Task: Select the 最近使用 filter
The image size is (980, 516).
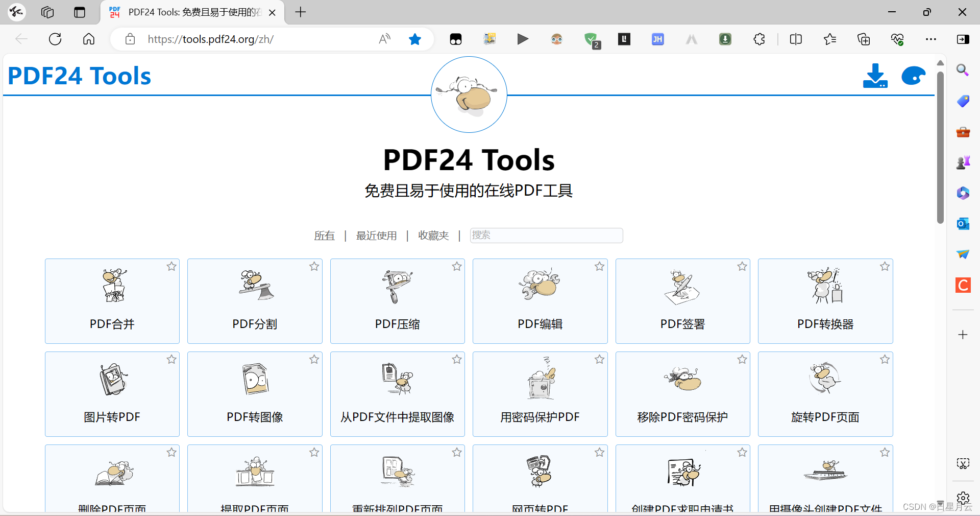Action: [376, 236]
